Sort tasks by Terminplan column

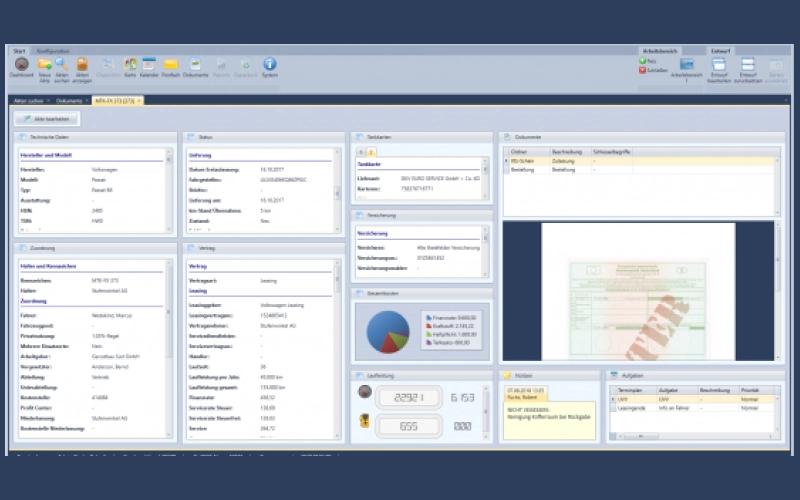point(635,390)
